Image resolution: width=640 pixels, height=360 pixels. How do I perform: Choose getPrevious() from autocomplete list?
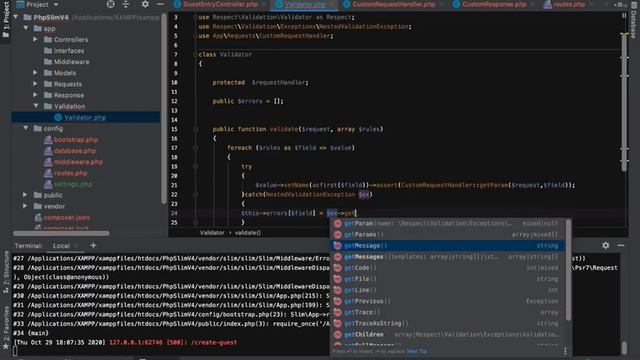447,301
